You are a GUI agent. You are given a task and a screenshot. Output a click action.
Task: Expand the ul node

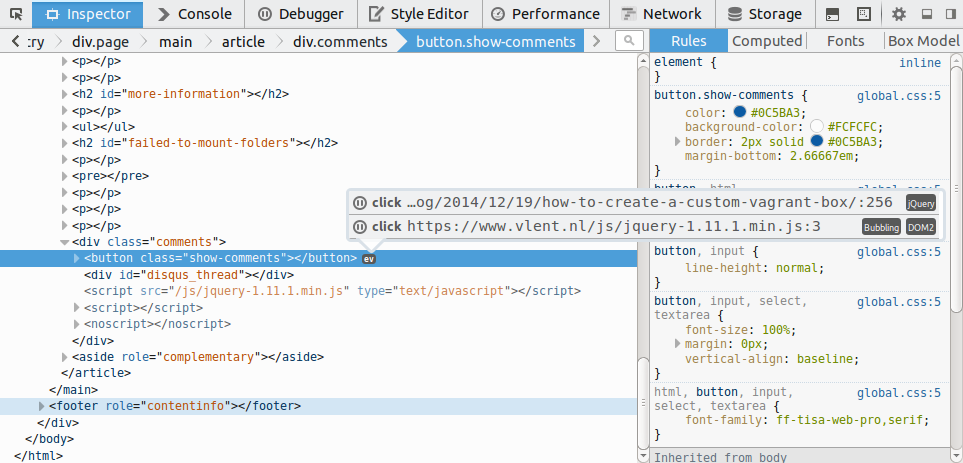[x=65, y=127]
